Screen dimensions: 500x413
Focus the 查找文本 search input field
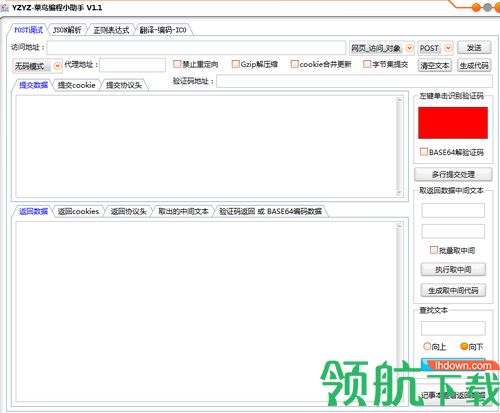click(453, 328)
